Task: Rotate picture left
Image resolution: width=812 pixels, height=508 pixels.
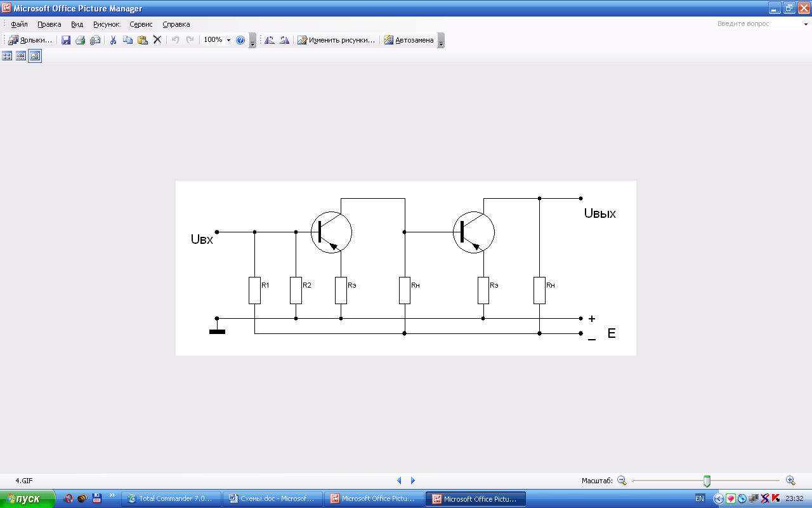Action: pos(270,40)
